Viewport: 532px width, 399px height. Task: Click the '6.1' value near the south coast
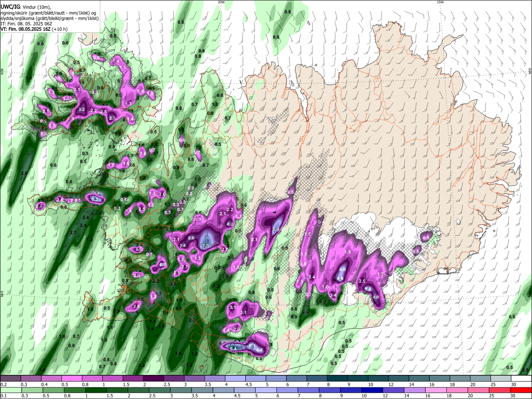(252, 346)
